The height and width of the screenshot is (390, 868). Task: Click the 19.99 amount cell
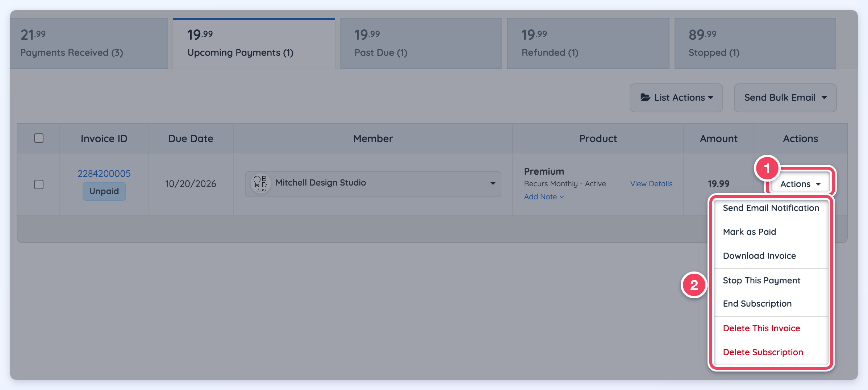pos(719,184)
